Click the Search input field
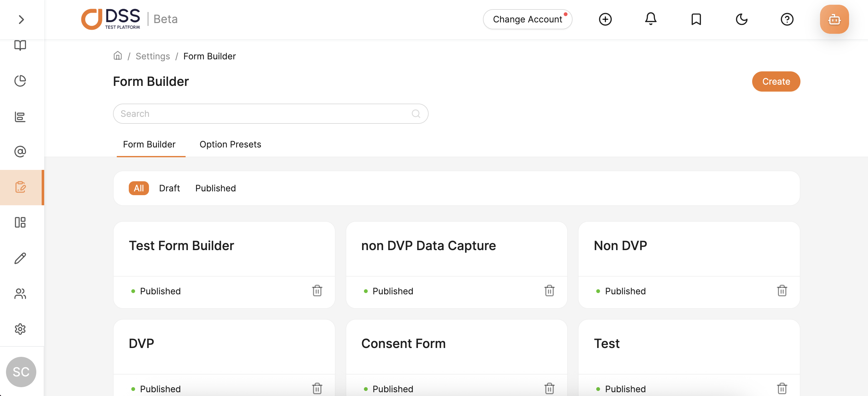 click(x=263, y=114)
